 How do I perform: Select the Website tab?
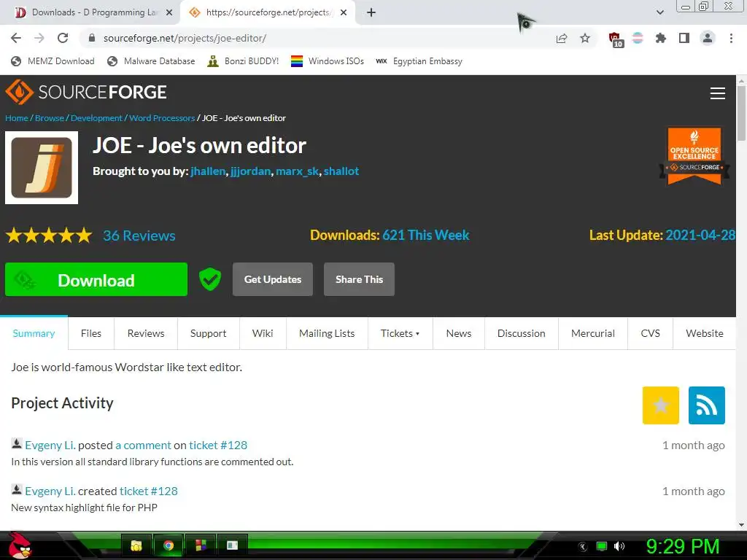pyautogui.click(x=705, y=333)
